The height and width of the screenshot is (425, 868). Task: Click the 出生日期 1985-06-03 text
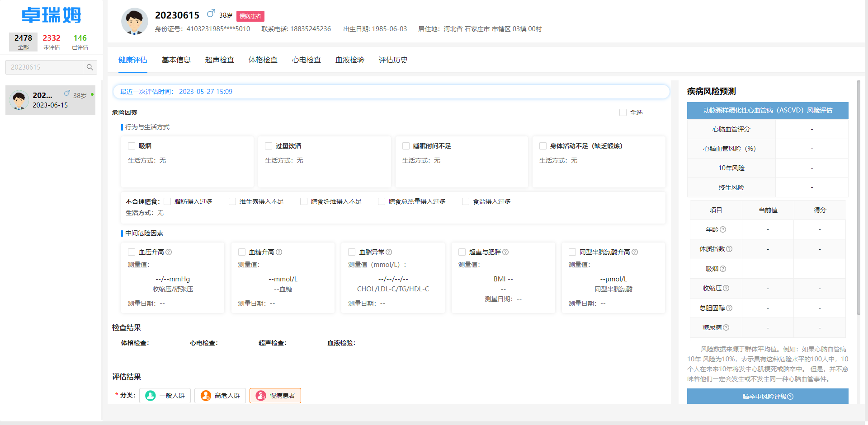pyautogui.click(x=375, y=29)
